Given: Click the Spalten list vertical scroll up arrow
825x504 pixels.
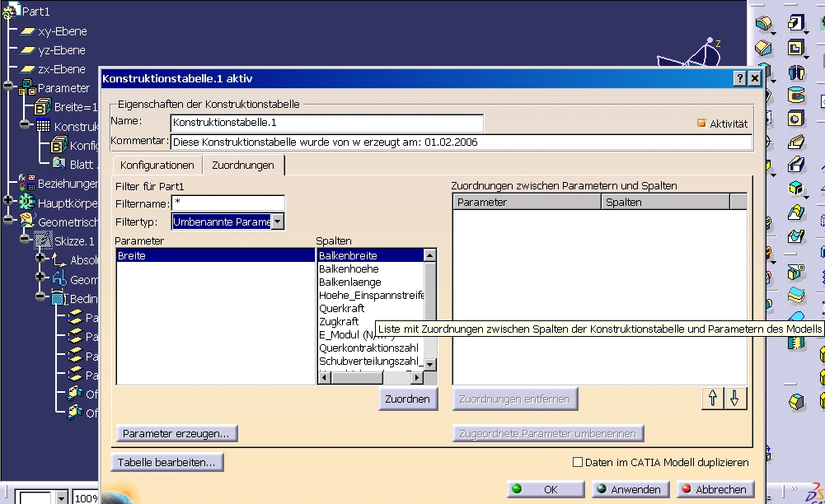Looking at the screenshot, I should (x=430, y=255).
